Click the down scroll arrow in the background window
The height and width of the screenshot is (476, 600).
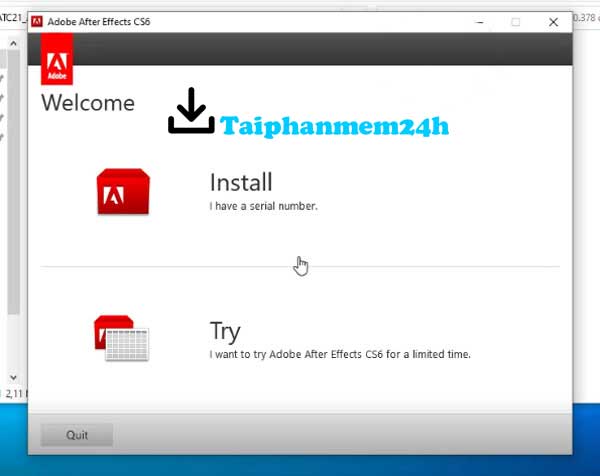[13, 378]
